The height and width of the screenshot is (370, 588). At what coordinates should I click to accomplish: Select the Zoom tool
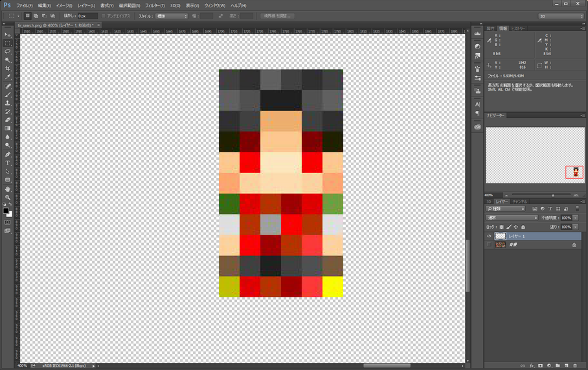8,198
